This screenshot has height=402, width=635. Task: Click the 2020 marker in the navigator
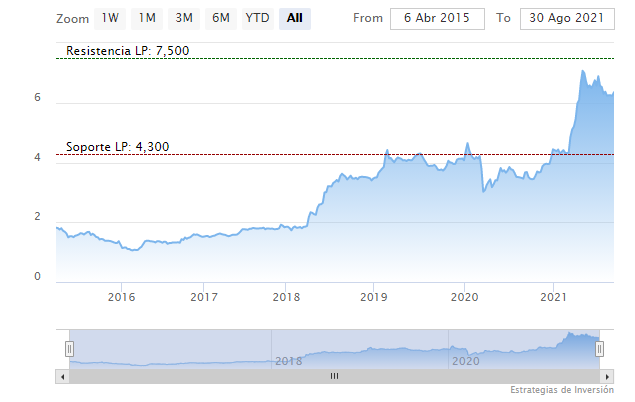point(465,361)
